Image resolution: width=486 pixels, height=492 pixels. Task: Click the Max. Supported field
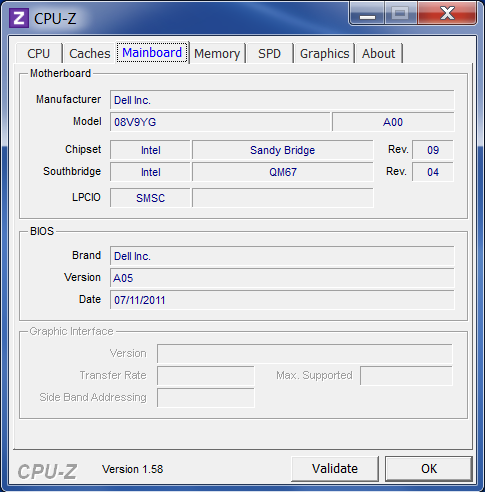[406, 376]
